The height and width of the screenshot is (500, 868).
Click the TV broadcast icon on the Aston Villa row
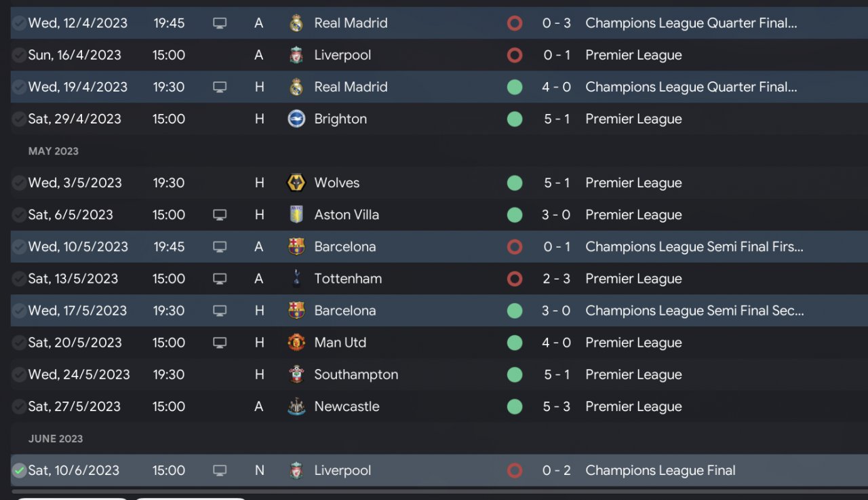220,215
